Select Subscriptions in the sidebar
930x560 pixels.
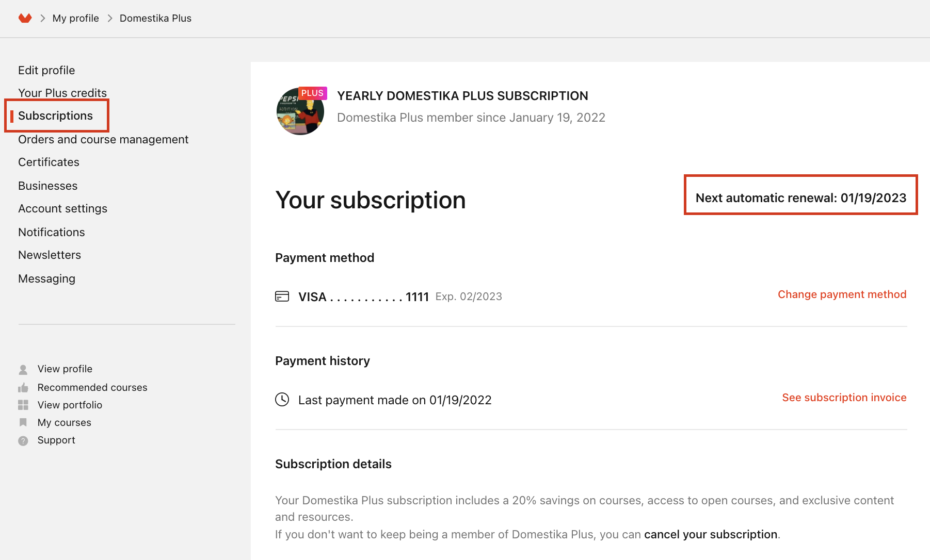pos(55,116)
